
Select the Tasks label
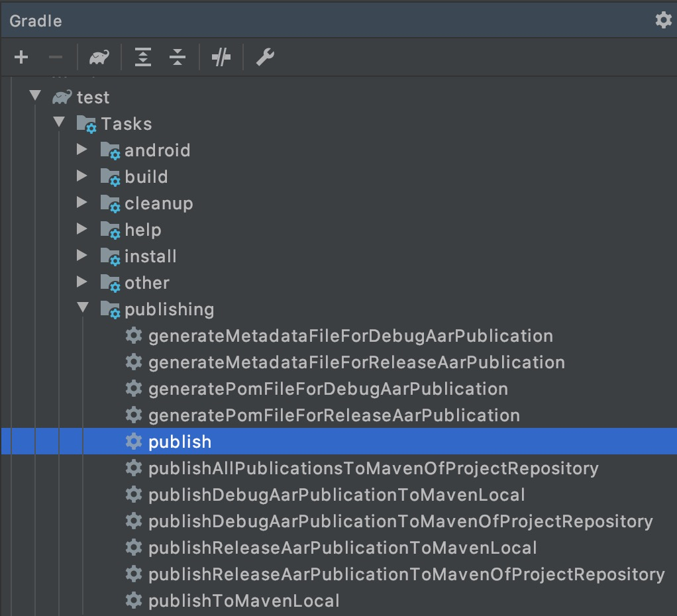[126, 124]
